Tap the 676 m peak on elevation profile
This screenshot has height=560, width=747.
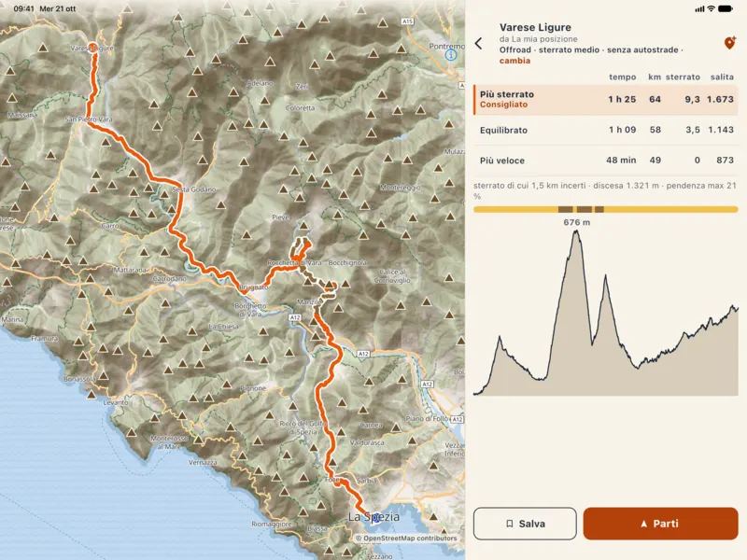(x=576, y=231)
